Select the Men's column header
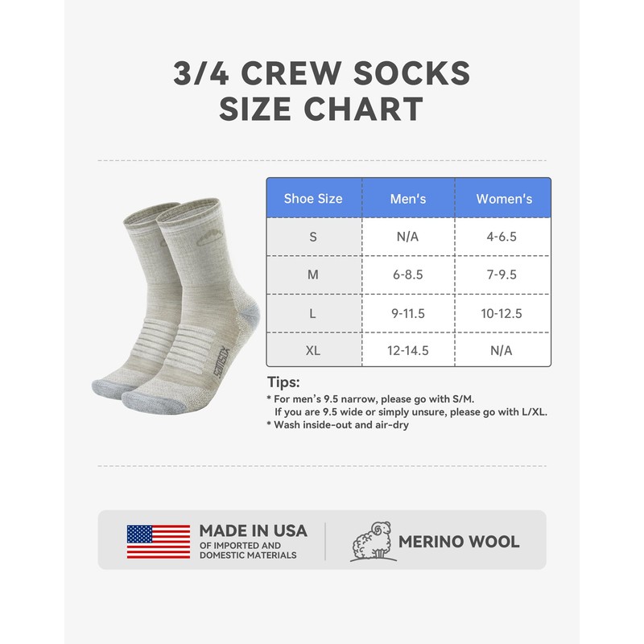The image size is (644, 644). (x=408, y=198)
